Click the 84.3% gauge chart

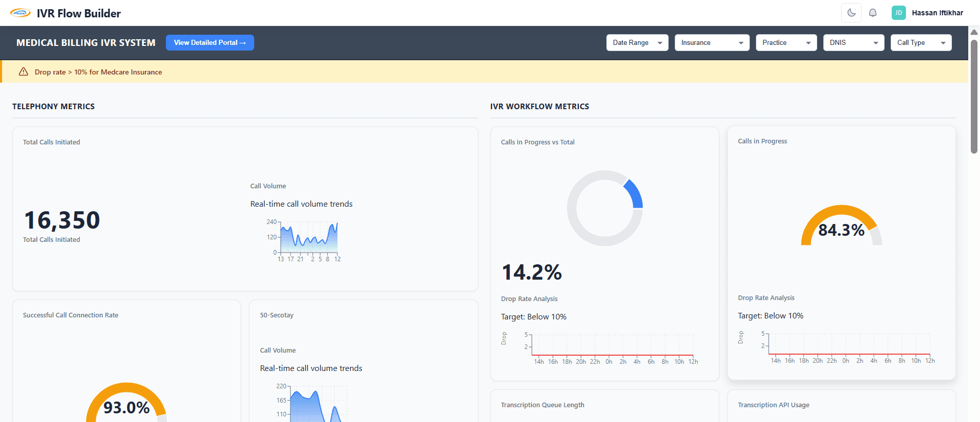click(841, 226)
